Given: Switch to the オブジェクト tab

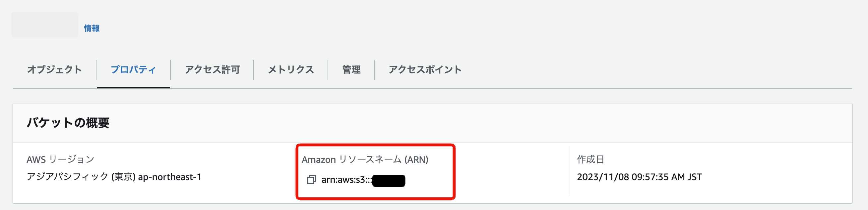Looking at the screenshot, I should 55,69.
